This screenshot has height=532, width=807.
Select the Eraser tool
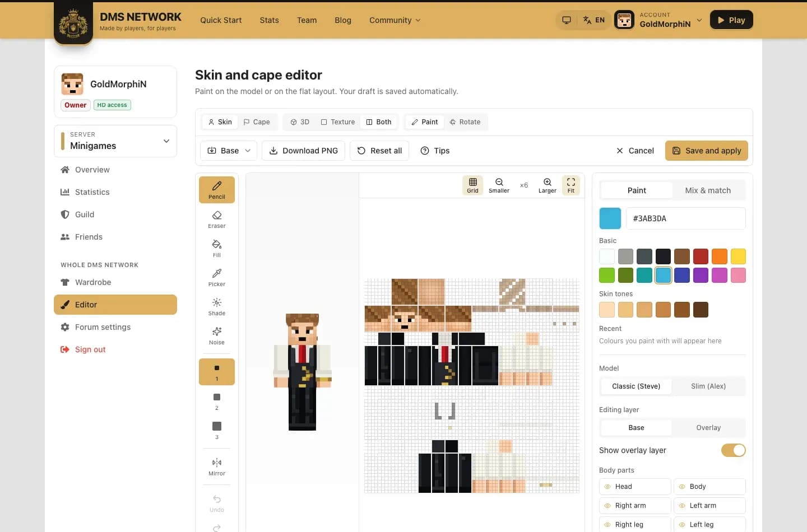[x=217, y=219]
